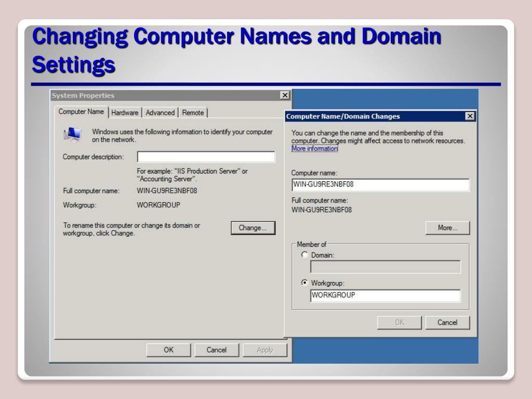Cancel the Computer Name/Domain Changes dialog
The image size is (532, 399).
(447, 323)
